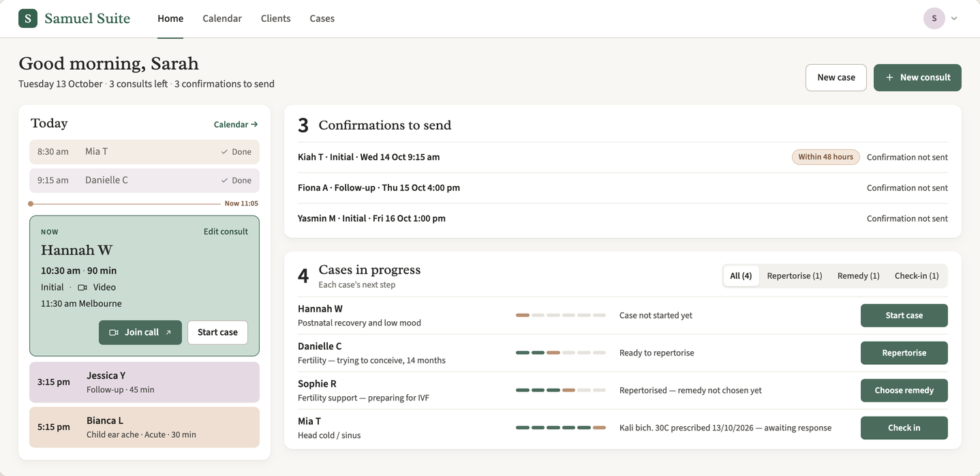Screen dimensions: 980x476
Task: Click Hannah W's case progress bar
Action: (561, 316)
